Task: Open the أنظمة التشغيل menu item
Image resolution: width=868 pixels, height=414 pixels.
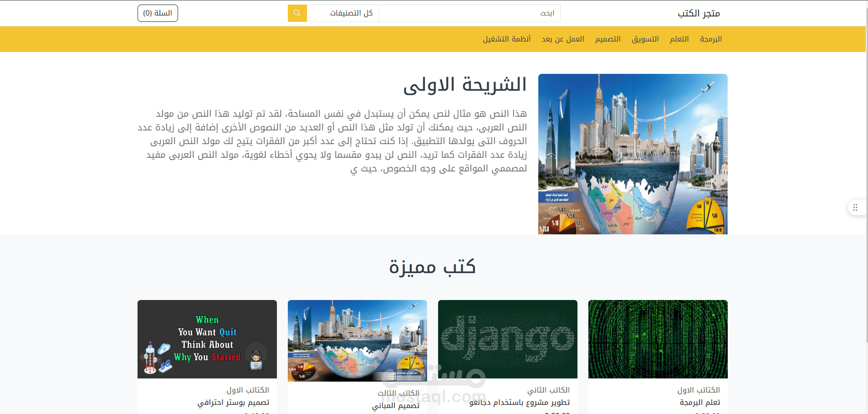Action: [x=507, y=39]
